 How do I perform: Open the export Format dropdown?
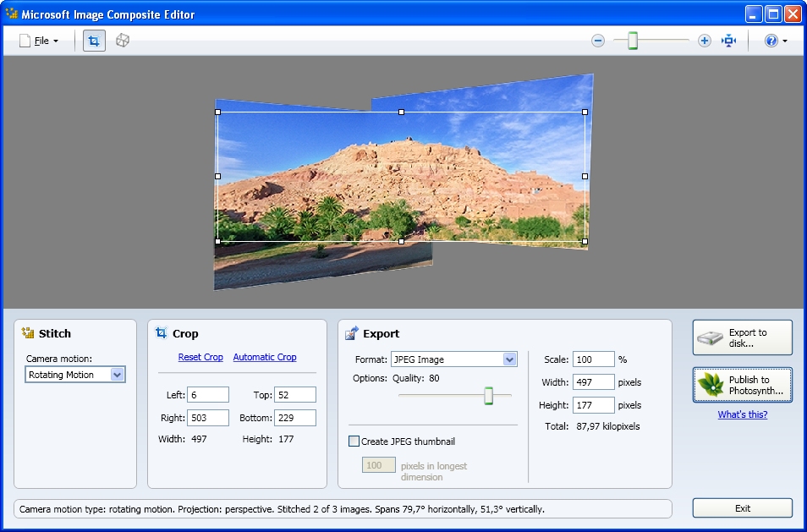point(508,359)
